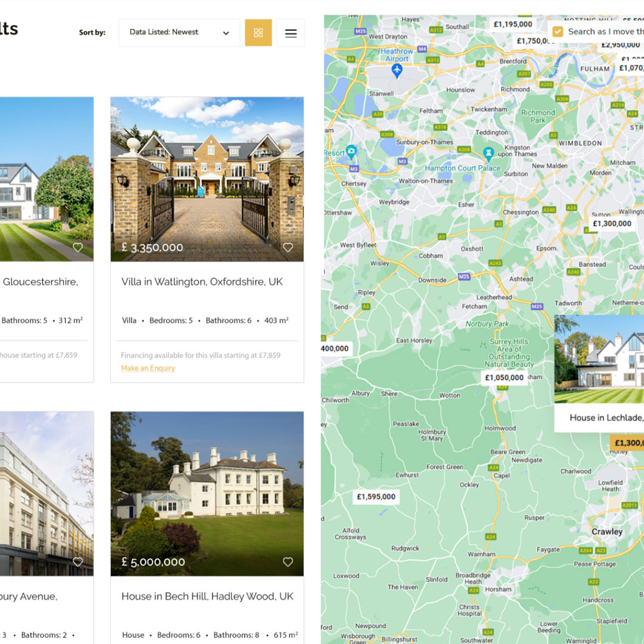644x644 pixels.
Task: Select the £1,050,000 map price marker
Action: 504,377
